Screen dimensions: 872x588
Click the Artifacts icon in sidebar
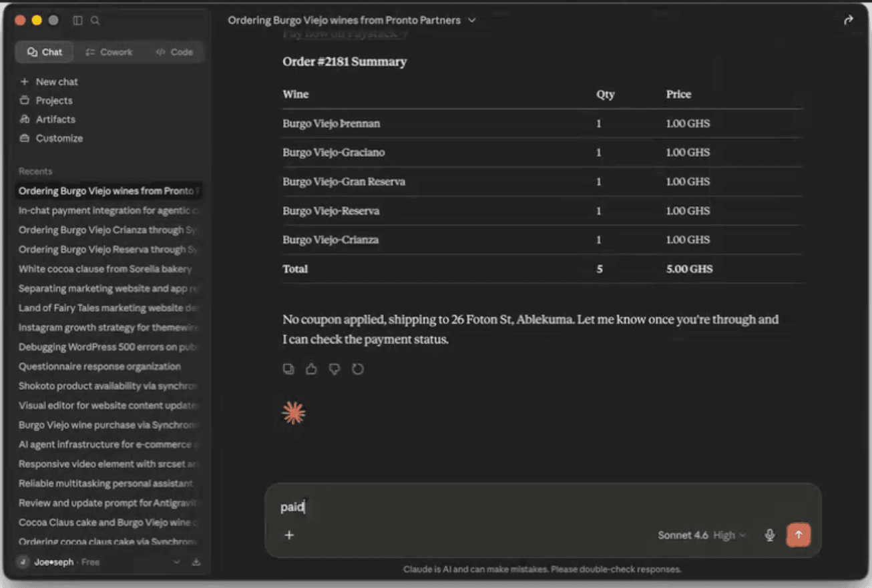pos(25,119)
